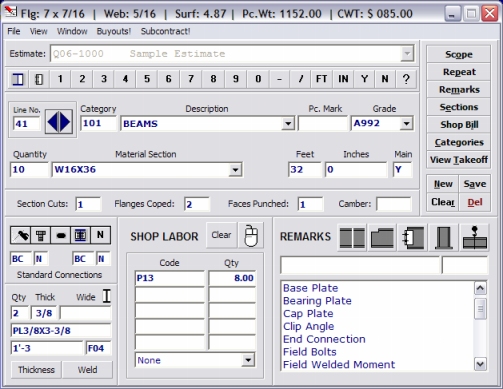Click the mouse icon beside Shop Labor
This screenshot has width=503, height=389.
pos(251,236)
